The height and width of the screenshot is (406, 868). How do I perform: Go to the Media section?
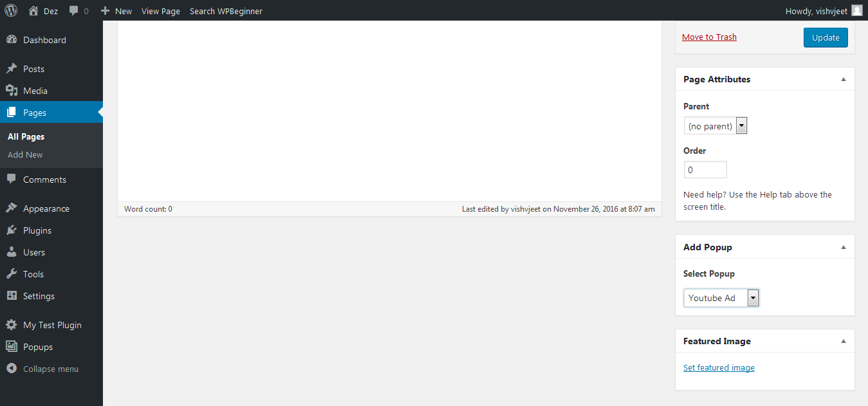pyautogui.click(x=51, y=91)
